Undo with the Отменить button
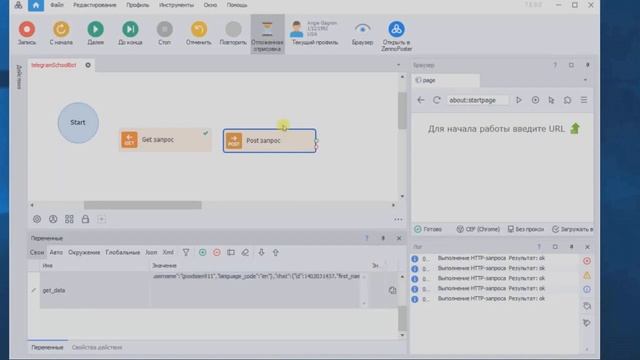This screenshot has height=360, width=640. (x=199, y=33)
